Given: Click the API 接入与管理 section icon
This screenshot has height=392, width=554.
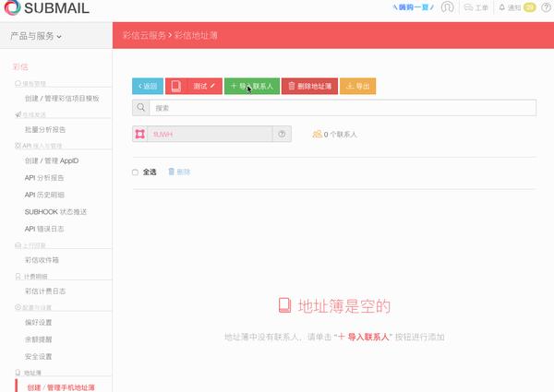Looking at the screenshot, I should [18, 146].
